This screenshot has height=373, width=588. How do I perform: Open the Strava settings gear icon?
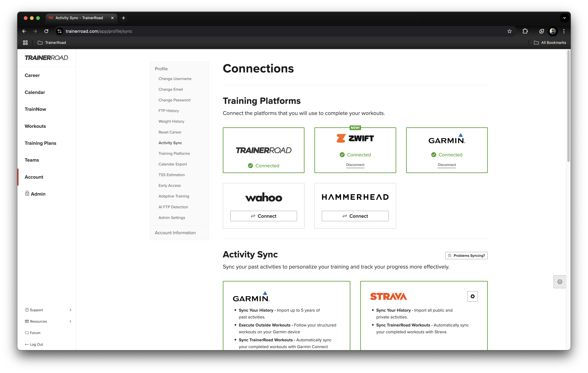[x=472, y=296]
